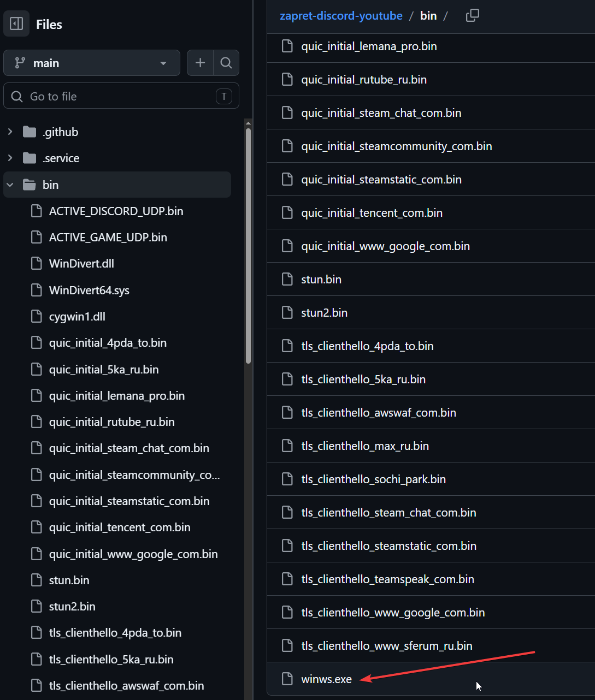Open tls_clienthello_teamspeak_com.bin in directory listing

tap(387, 579)
